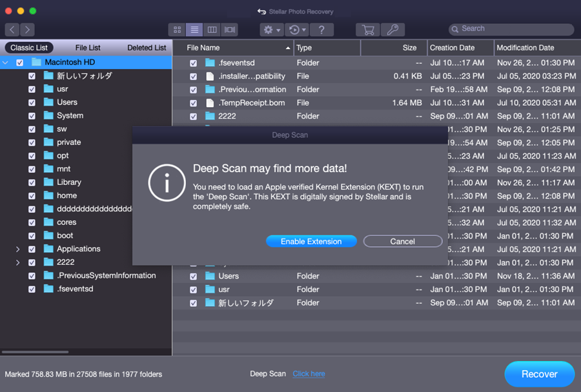Uncheck the cores folder checkbox
The height and width of the screenshot is (392, 581).
click(x=32, y=222)
